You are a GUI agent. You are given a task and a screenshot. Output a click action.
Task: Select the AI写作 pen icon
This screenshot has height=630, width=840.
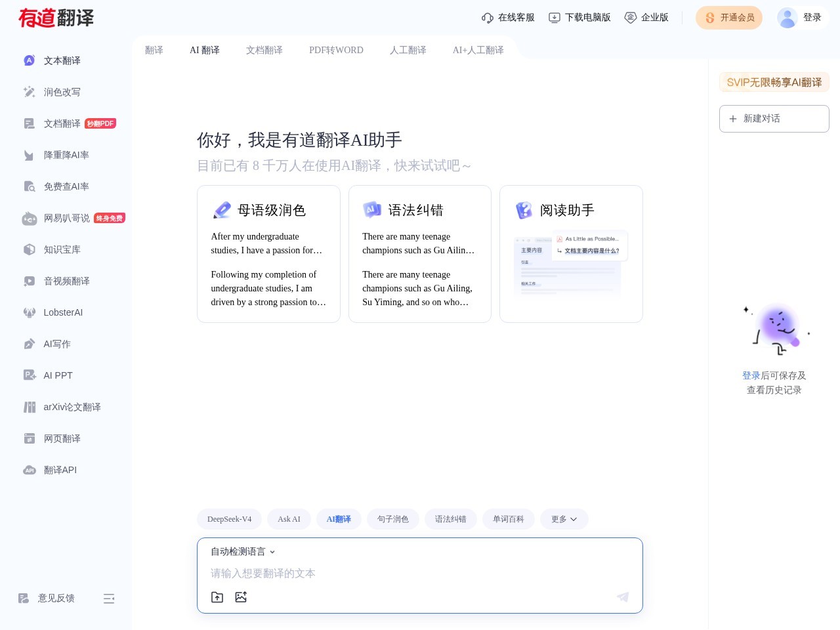(29, 344)
